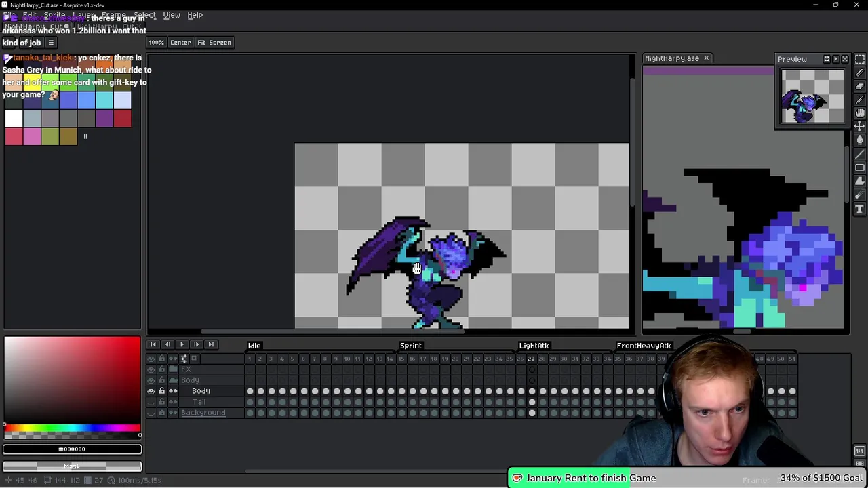
Task: Click the rainbow hue slider
Action: 72,428
